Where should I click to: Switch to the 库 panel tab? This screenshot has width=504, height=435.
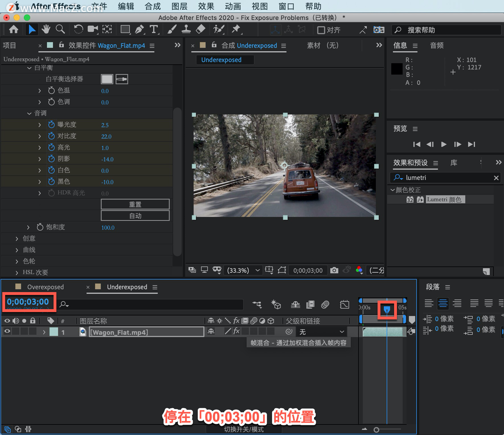[x=454, y=163]
